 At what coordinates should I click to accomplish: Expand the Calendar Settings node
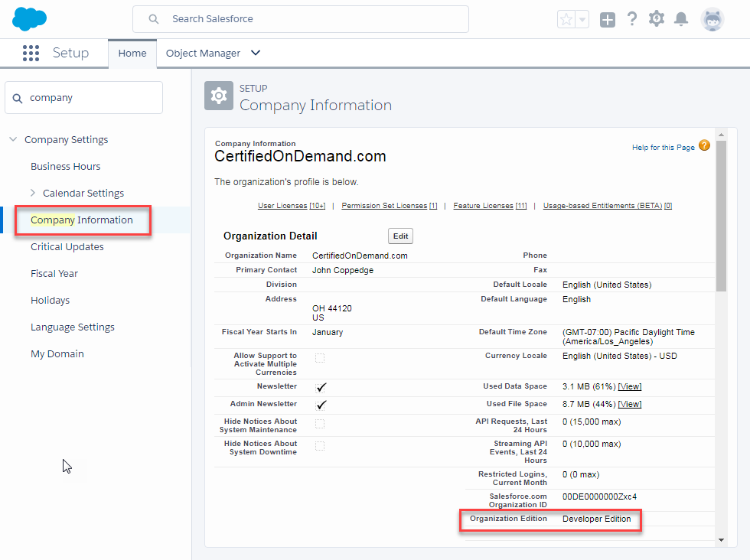[x=32, y=193]
